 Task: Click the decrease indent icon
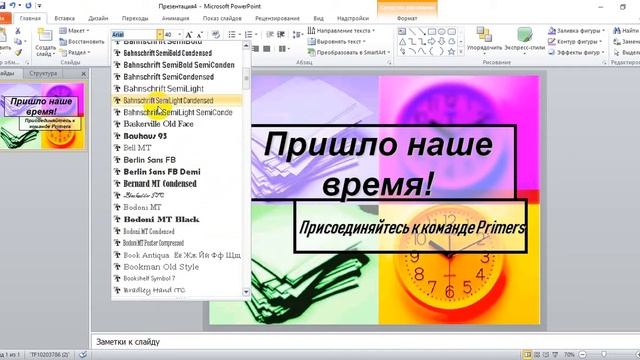(x=270, y=35)
